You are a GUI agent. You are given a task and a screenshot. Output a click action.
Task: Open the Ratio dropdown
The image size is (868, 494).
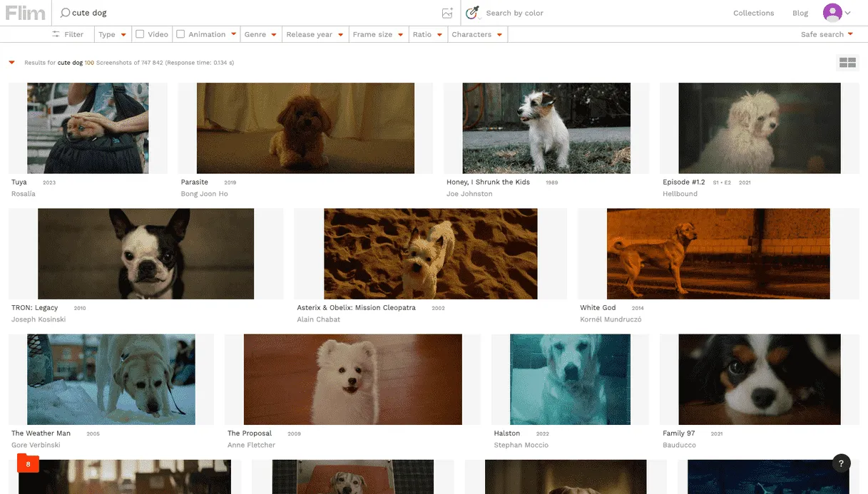pyautogui.click(x=427, y=34)
